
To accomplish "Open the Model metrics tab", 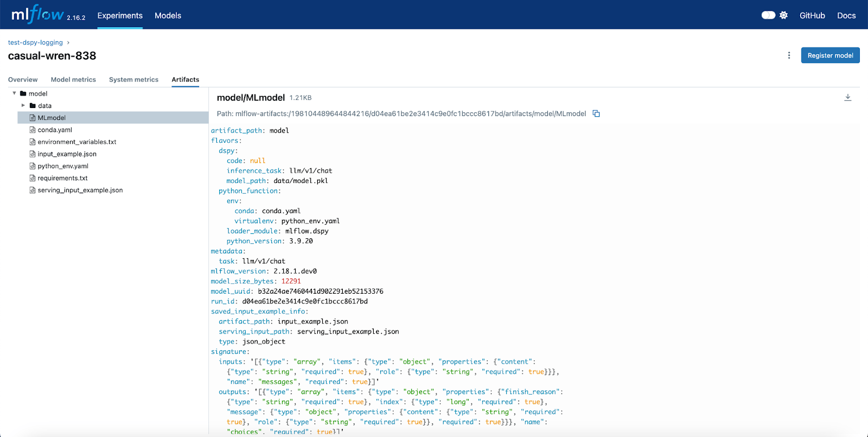I will [73, 79].
